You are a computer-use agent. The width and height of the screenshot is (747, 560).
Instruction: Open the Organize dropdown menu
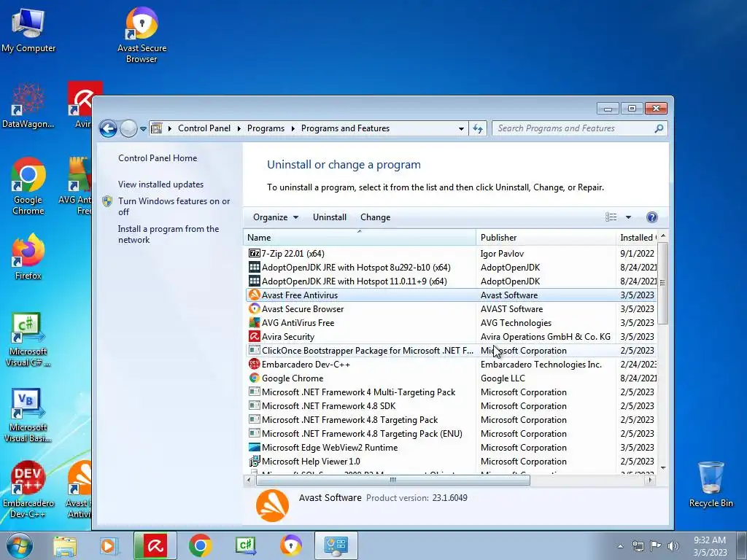point(275,217)
